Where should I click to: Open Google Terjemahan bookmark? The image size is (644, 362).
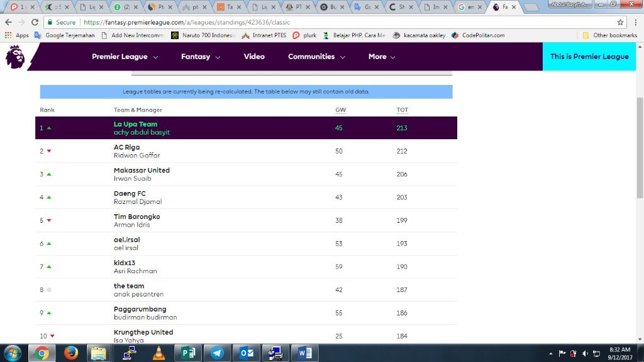tap(65, 35)
